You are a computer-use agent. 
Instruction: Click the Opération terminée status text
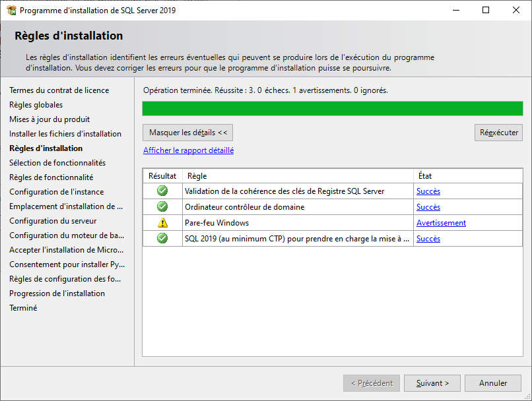tap(265, 90)
